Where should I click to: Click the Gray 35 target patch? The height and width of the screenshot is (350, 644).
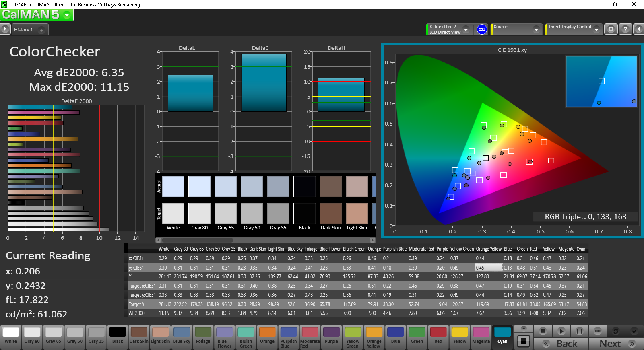tap(278, 213)
